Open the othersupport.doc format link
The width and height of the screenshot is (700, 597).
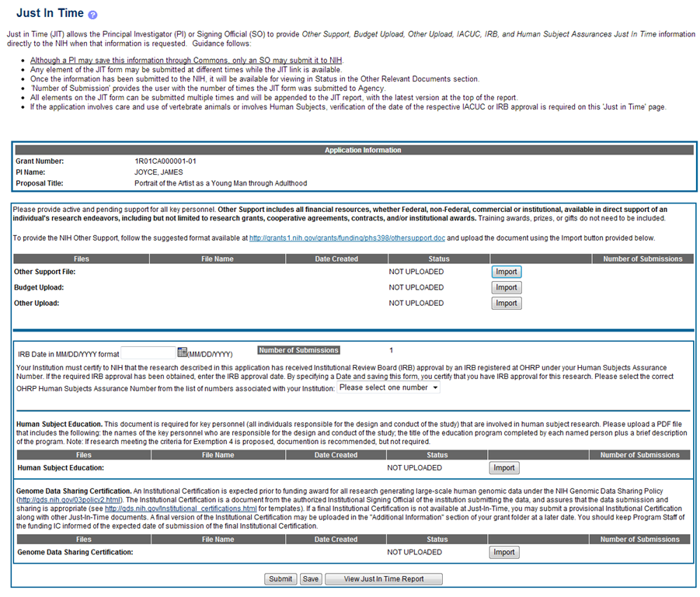click(347, 238)
